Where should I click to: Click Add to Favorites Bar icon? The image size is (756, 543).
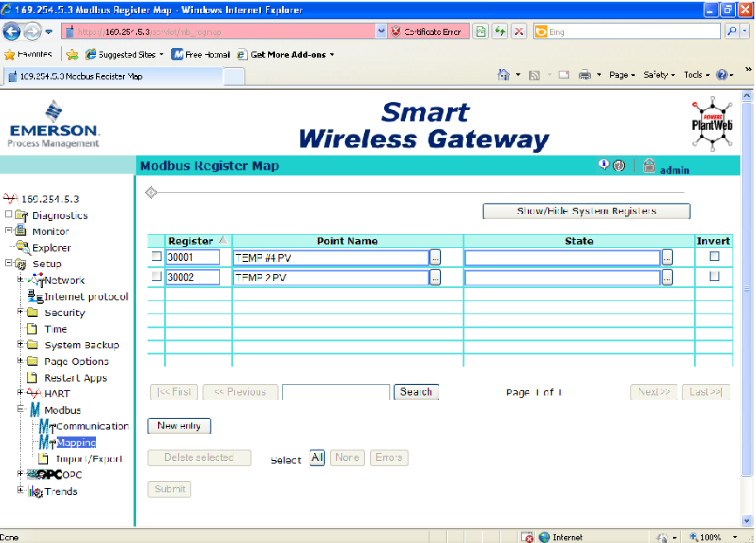click(x=72, y=54)
